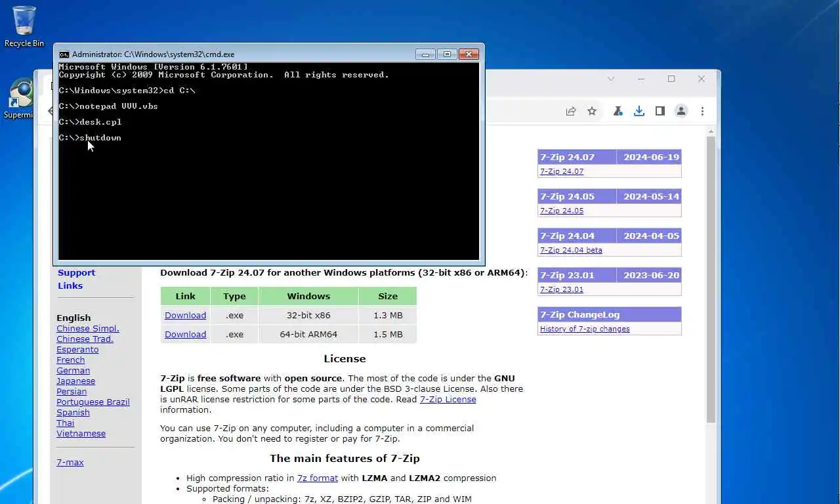Open the browser three-dot menu
Viewport: 840px width, 504px height.
pos(702,112)
